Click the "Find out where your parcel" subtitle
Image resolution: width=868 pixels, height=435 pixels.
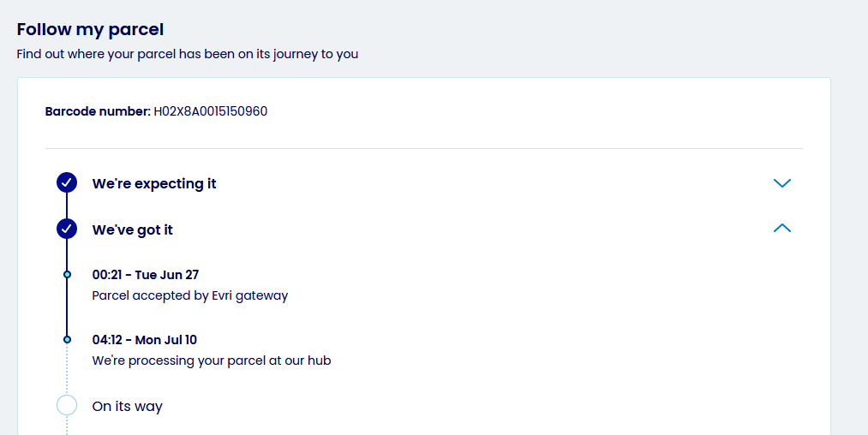[188, 54]
